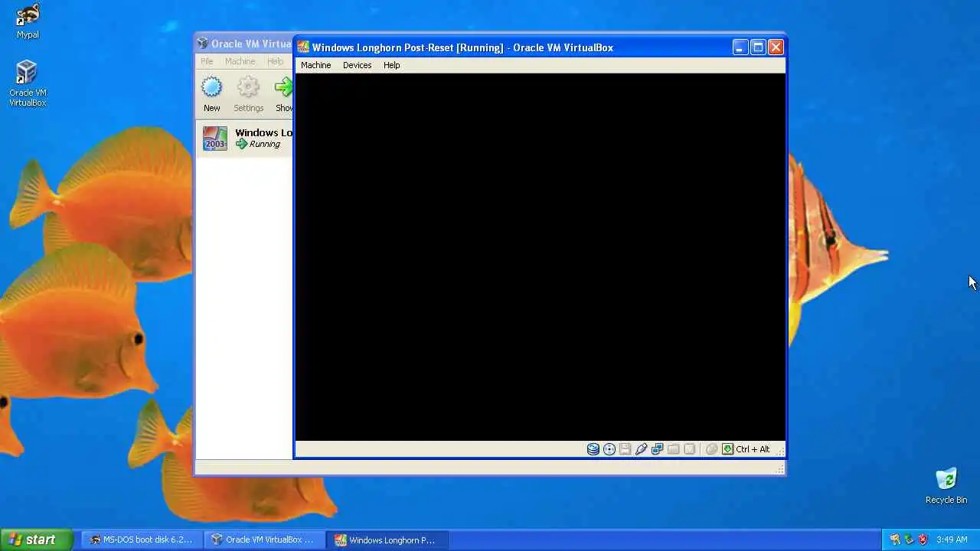This screenshot has height=551, width=980.
Task: Click the shared folders status icon
Action: tap(674, 449)
